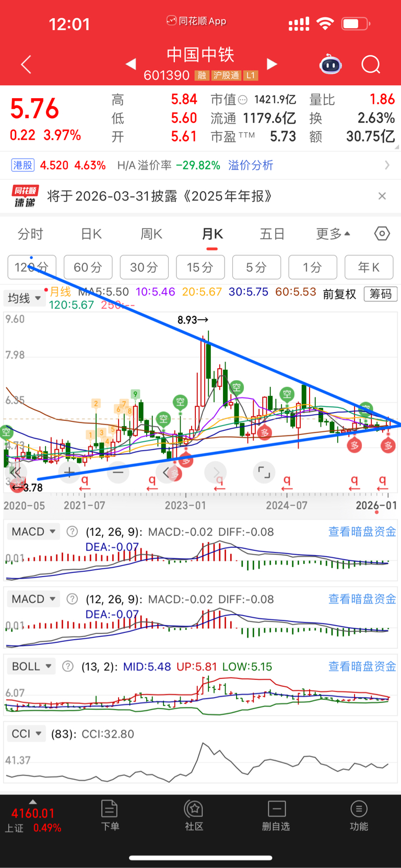Jump to earliest data double-arrow button
The image size is (401, 868).
click(16, 472)
